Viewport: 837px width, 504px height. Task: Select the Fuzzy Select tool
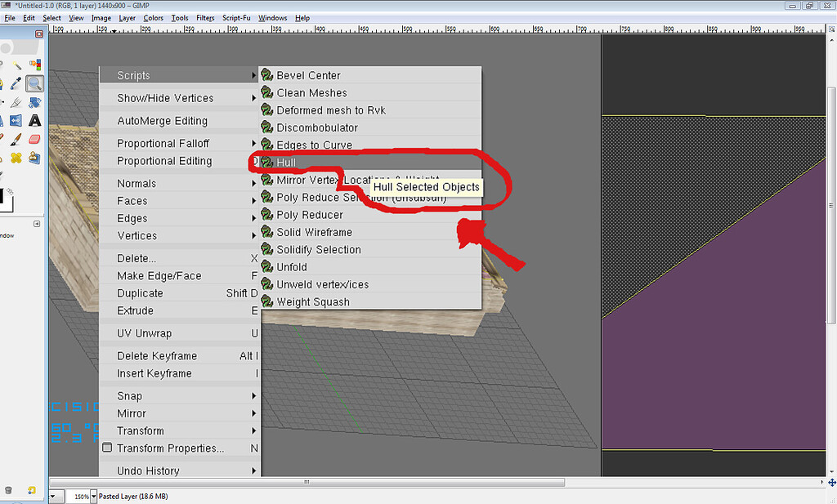(16, 65)
